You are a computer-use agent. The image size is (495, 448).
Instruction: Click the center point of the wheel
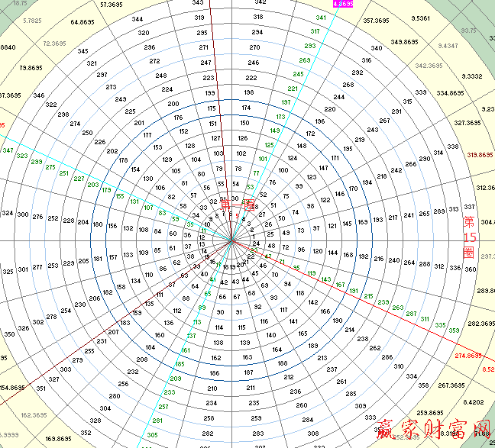231,241
